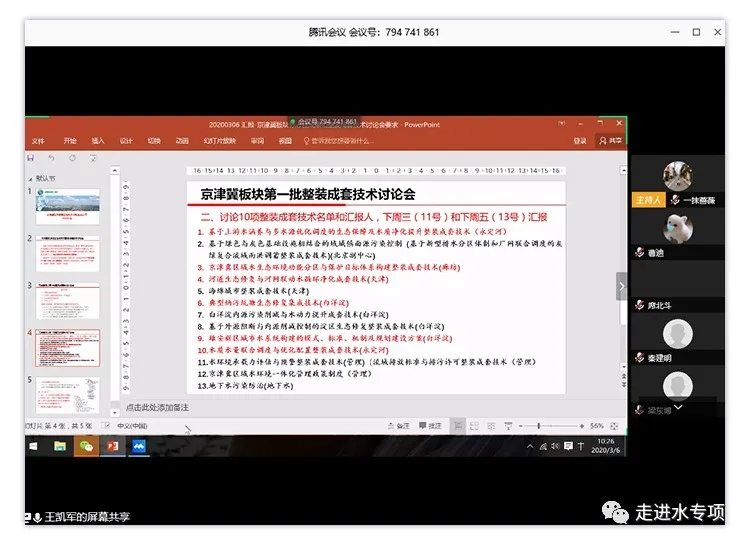Expand the participant list down chevron
This screenshot has width=750, height=546.
(x=677, y=407)
